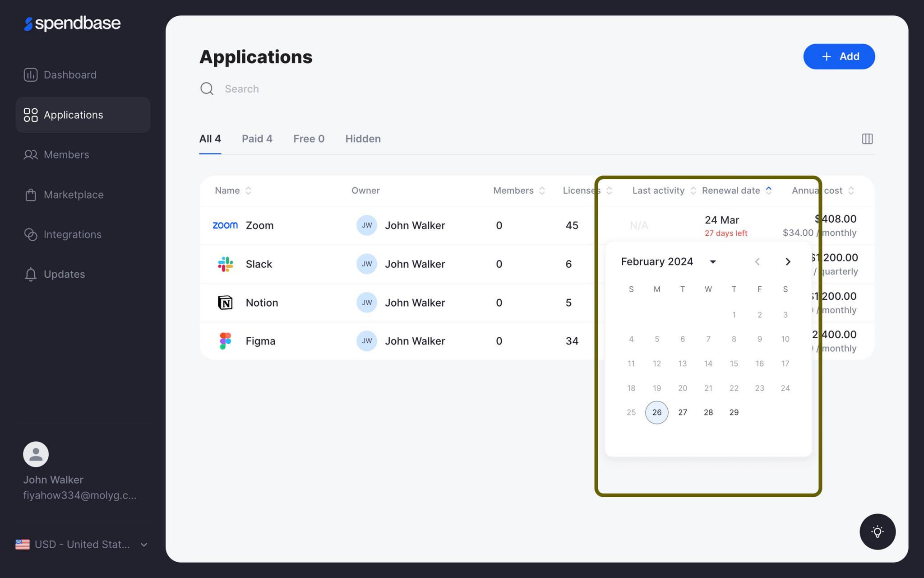Go to previous month in calendar
This screenshot has height=578, width=924.
tap(758, 261)
